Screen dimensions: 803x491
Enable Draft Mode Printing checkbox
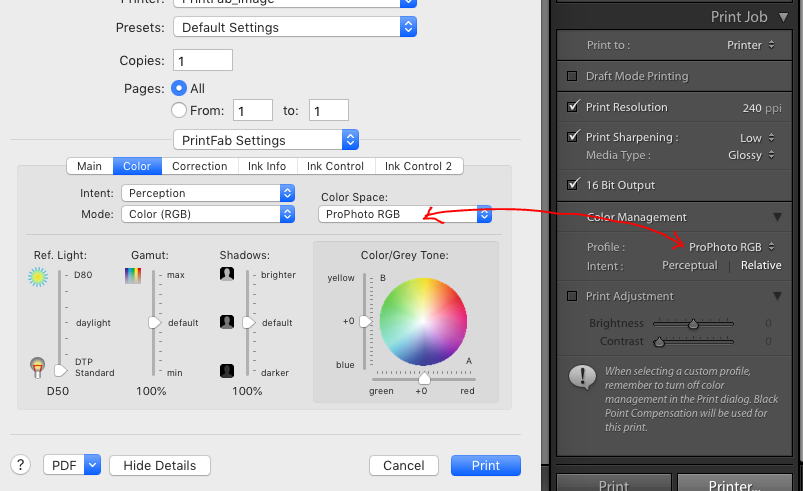(573, 77)
